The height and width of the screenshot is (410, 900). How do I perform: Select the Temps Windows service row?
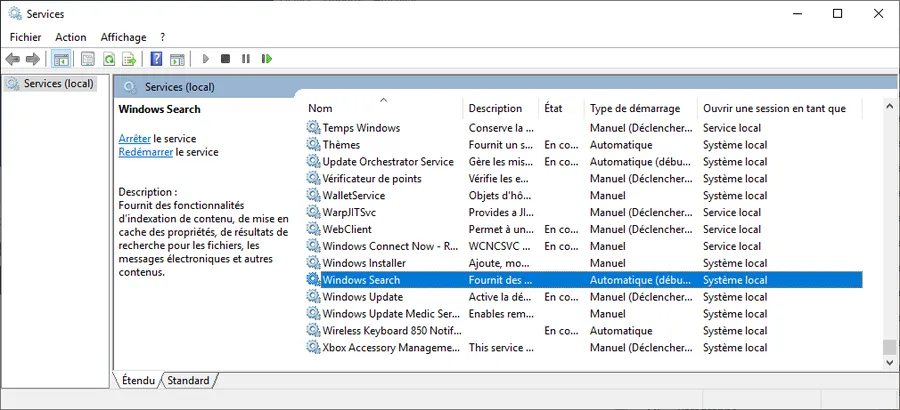[584, 127]
